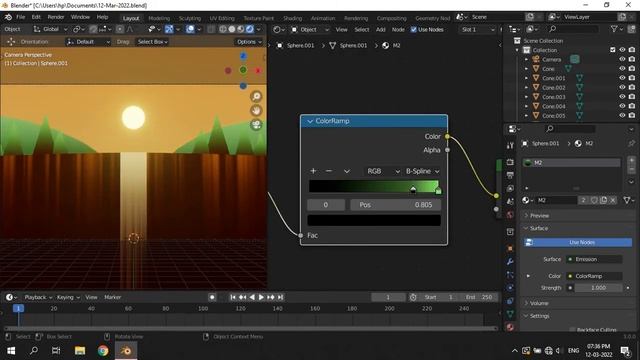Screen dimensions: 640x360
Task: Hide Camera in viewport via eye icon
Action: (x=622, y=59)
